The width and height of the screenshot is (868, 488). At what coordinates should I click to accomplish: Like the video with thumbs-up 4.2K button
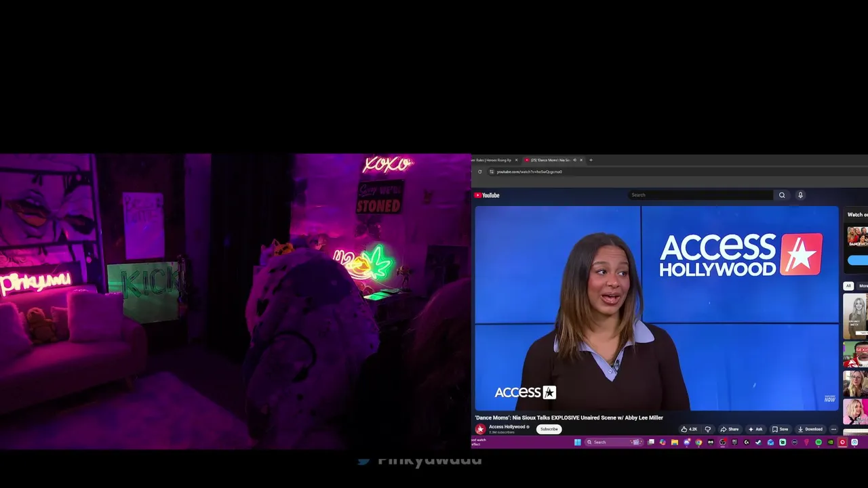(689, 429)
